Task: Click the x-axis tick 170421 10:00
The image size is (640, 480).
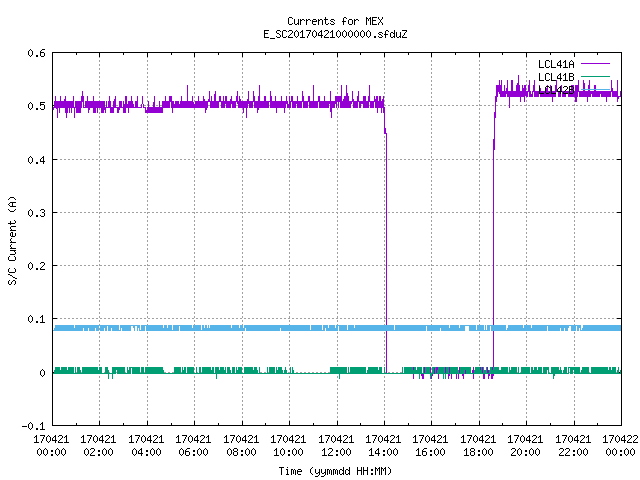Action: [x=288, y=446]
